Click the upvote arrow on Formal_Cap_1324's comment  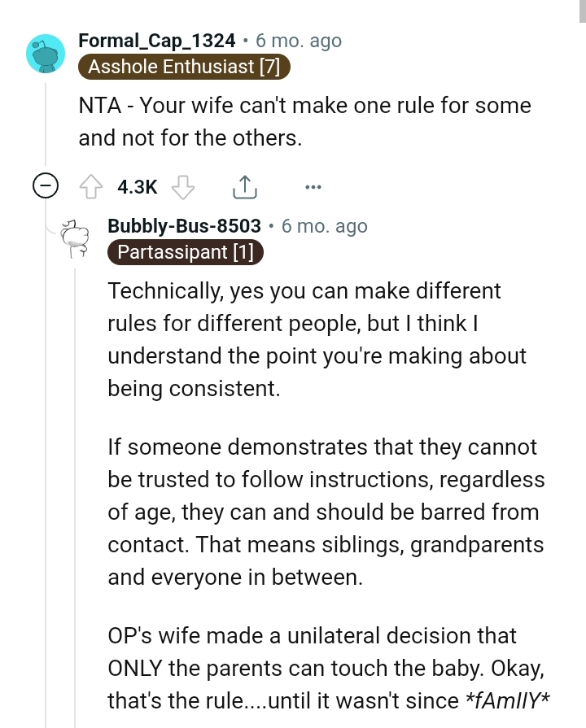[92, 186]
